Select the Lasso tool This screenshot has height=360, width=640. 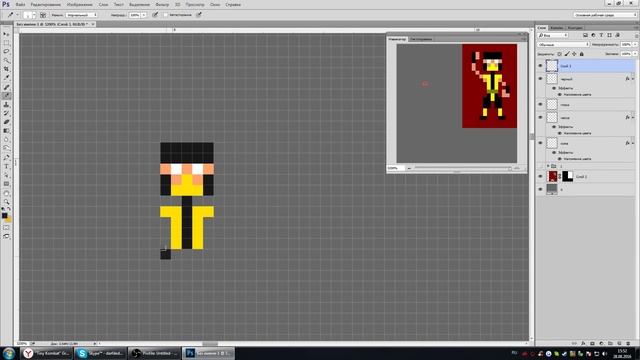6,51
